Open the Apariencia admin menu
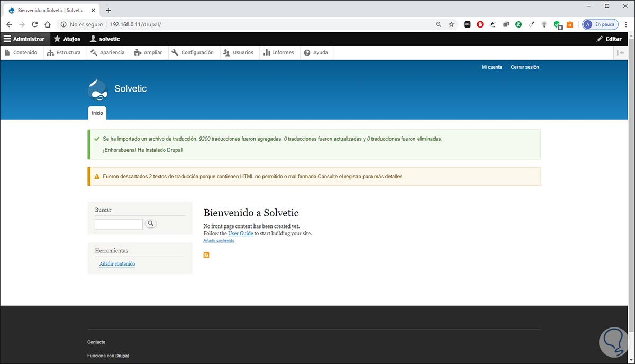The image size is (635, 364). click(107, 52)
